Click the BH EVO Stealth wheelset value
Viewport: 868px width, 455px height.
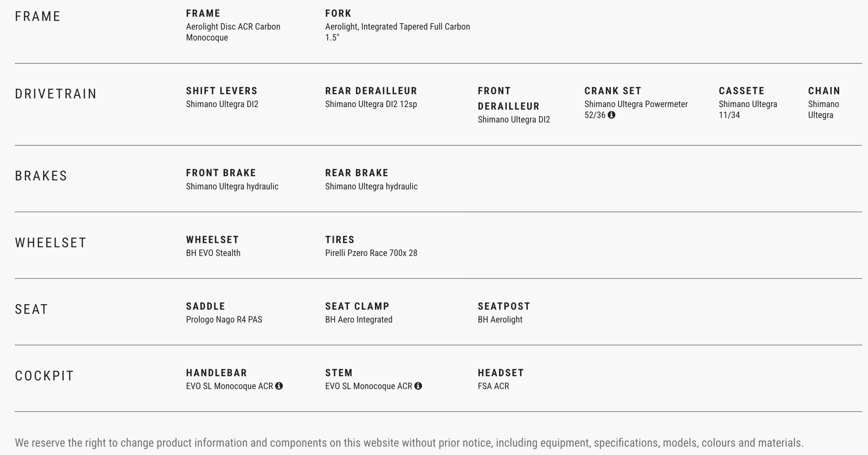(x=213, y=253)
